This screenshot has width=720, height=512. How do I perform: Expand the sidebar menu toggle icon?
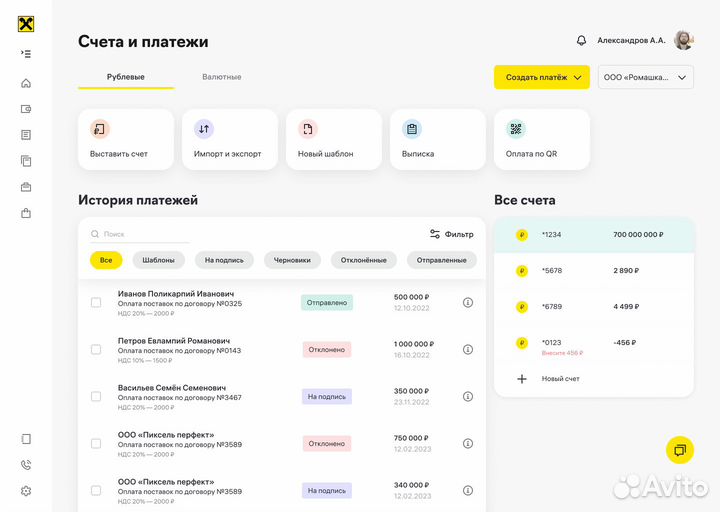(x=26, y=54)
